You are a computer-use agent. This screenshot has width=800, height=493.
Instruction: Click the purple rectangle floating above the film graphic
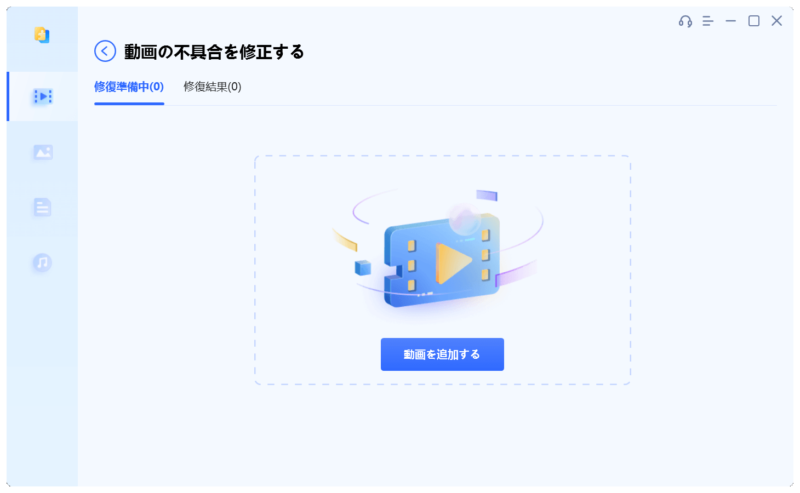click(487, 195)
